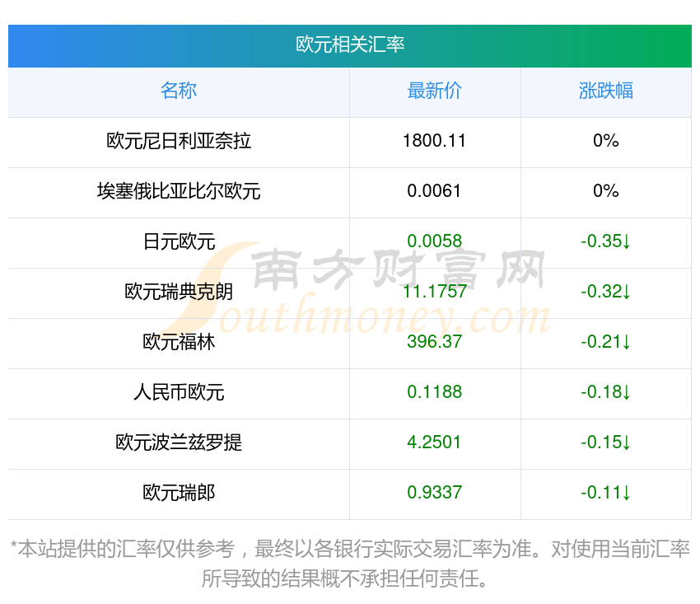Click the -0.18↓ change value
The image size is (700, 604).
[606, 392]
